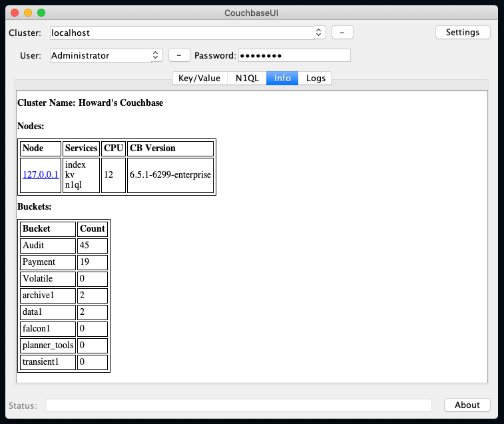Screen dimensions: 504x424
Task: Click the Services column header
Action: [x=81, y=148]
